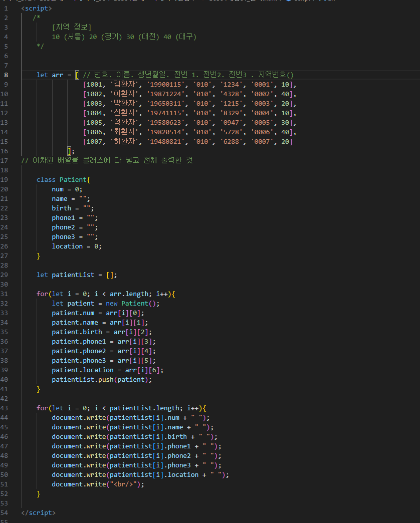
Task: Click the name '김환자' in the array
Action: [x=124, y=84]
